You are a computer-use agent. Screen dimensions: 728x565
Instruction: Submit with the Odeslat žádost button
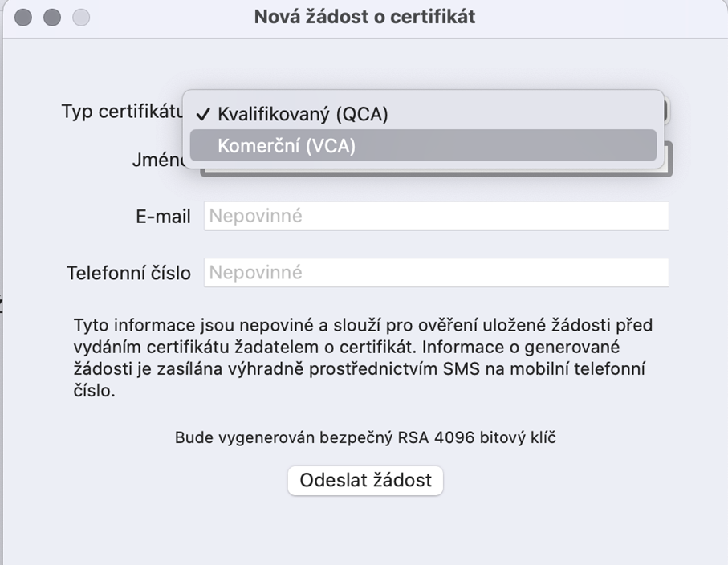point(365,480)
